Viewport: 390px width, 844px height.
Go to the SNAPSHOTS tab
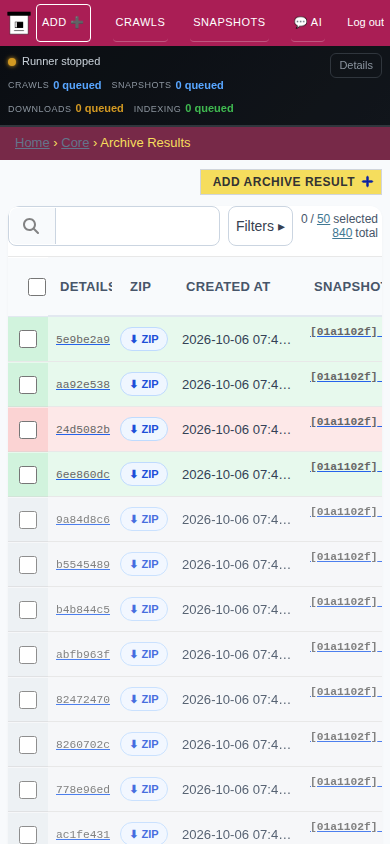(x=229, y=23)
